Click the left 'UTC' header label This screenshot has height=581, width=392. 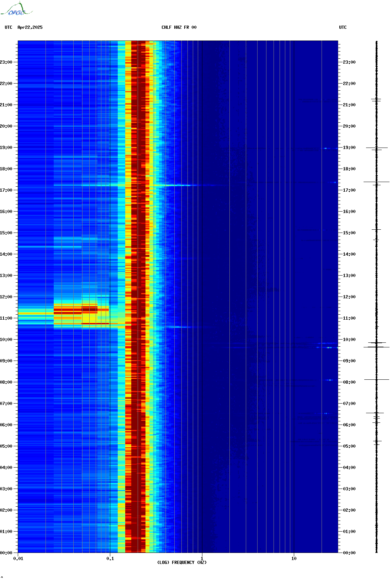click(x=9, y=27)
